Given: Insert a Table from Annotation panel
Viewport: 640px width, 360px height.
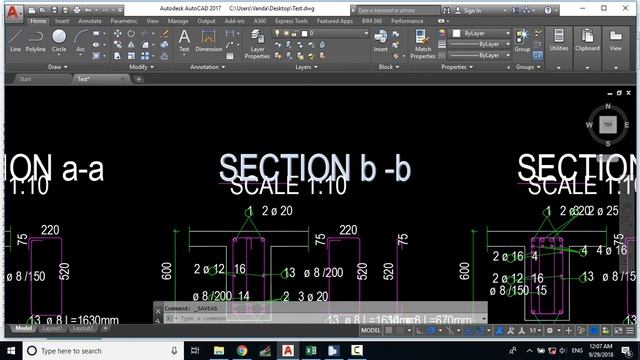Looking at the screenshot, I should 230,56.
